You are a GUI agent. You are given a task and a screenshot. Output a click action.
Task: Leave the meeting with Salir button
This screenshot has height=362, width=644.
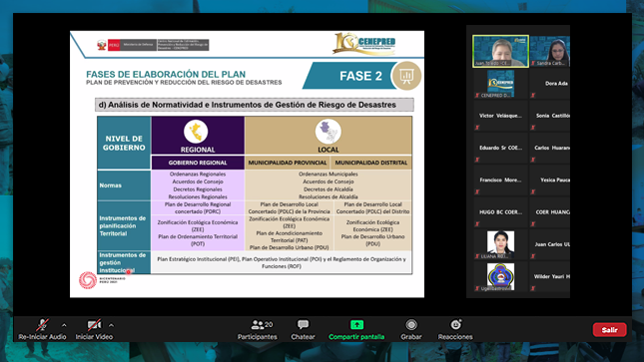[x=609, y=329]
